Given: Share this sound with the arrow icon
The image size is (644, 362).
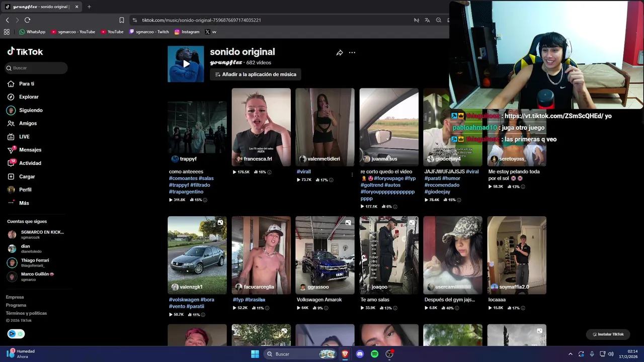Looking at the screenshot, I should [340, 53].
